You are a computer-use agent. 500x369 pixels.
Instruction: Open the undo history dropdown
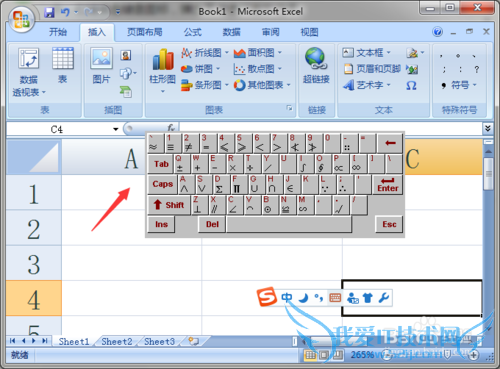pos(76,13)
